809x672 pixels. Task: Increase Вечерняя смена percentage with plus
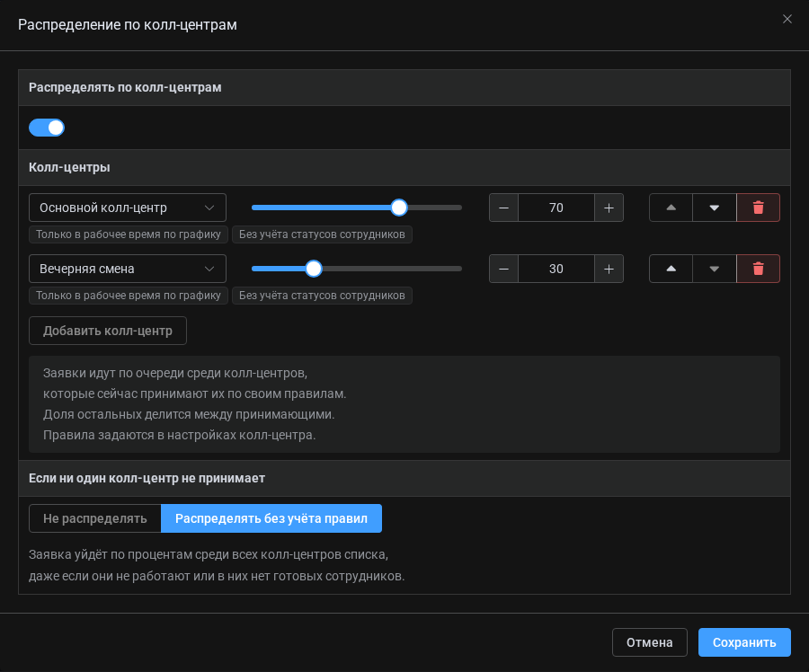(x=609, y=269)
